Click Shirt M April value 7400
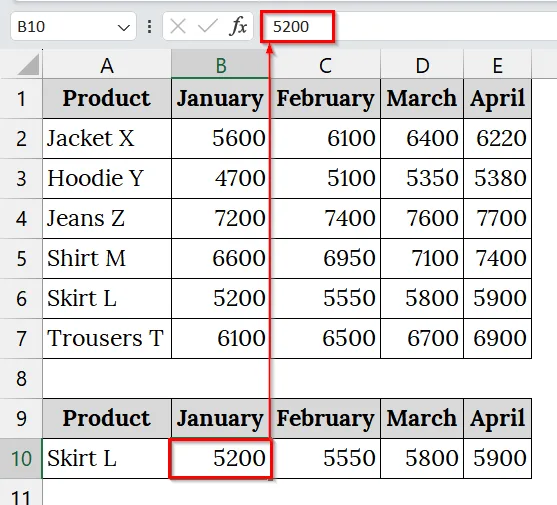 click(497, 258)
